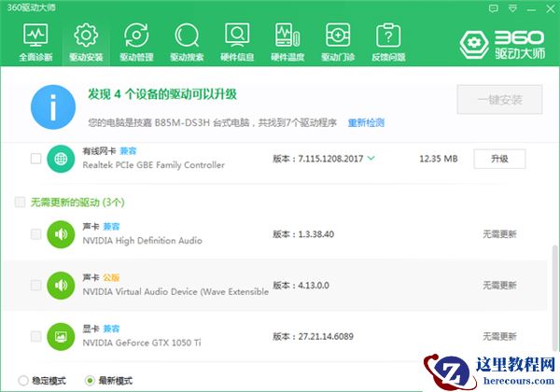Screen dimensions: 560x392
Task: Open 驱动搜索 driver search
Action: pos(187,42)
